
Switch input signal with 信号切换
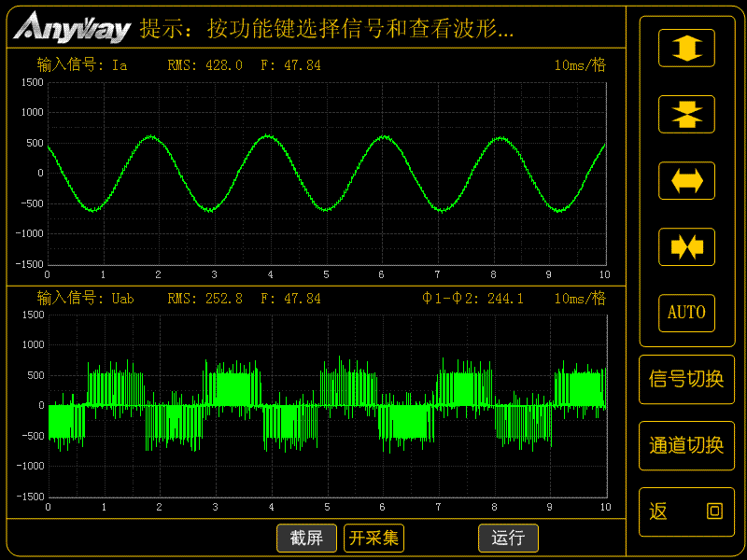point(686,380)
